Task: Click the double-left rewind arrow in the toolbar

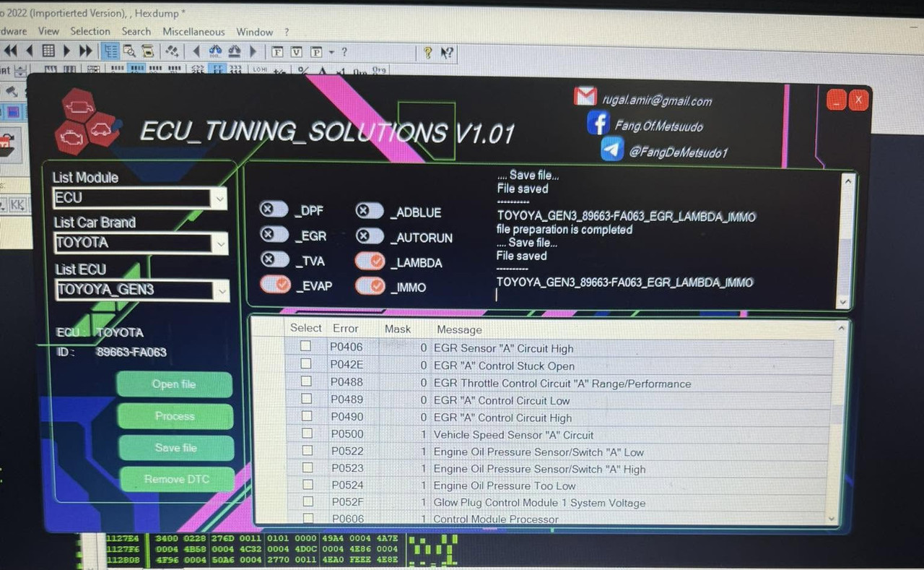Action: click(x=10, y=51)
